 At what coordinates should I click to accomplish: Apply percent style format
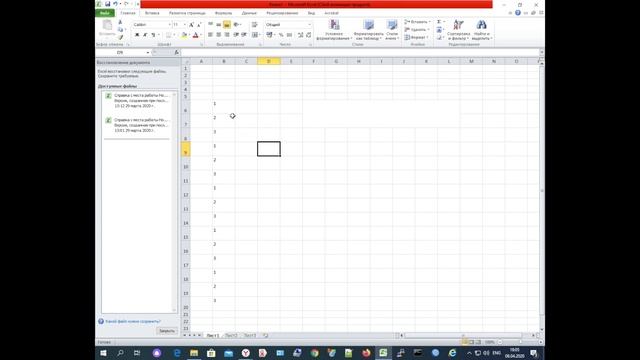coord(281,35)
